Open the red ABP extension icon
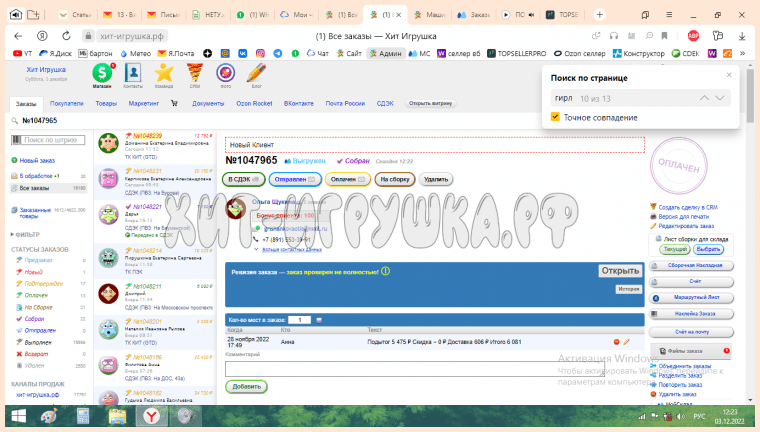Screen dimensions: 760x432 694,36
